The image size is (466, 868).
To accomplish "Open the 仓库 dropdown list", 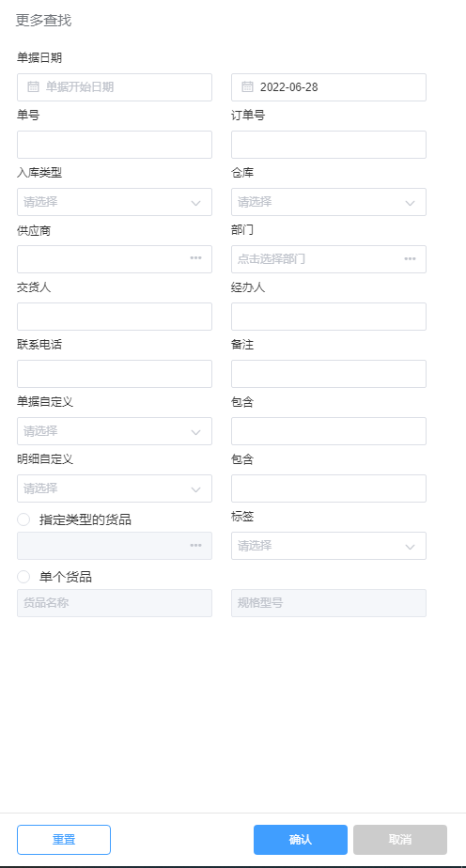I will 329,202.
